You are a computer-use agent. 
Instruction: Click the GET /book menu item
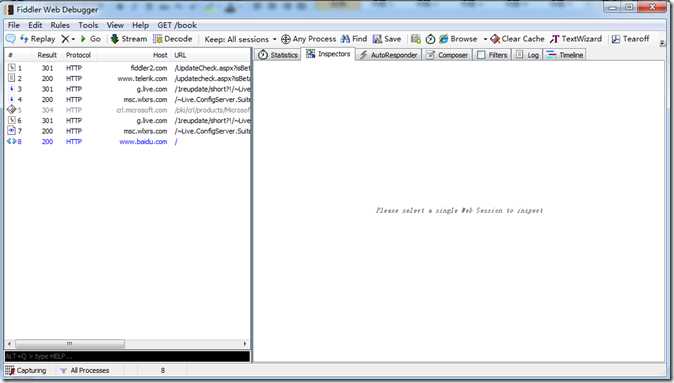(177, 25)
